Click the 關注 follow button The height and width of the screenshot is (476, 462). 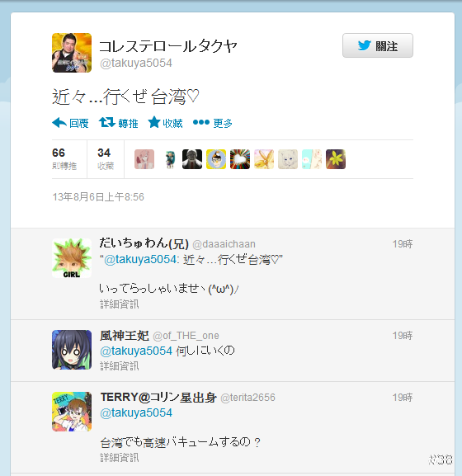point(378,45)
